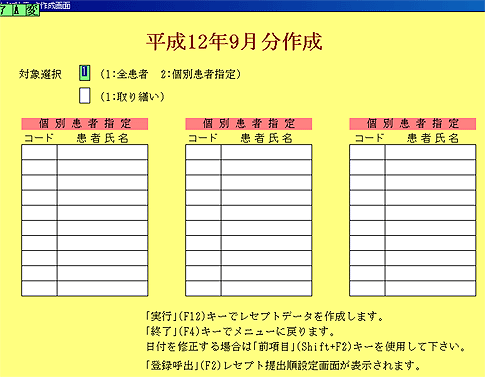The image size is (485, 377).
Task: Click the last 患者氏名 cell in right table
Action: click(x=430, y=288)
